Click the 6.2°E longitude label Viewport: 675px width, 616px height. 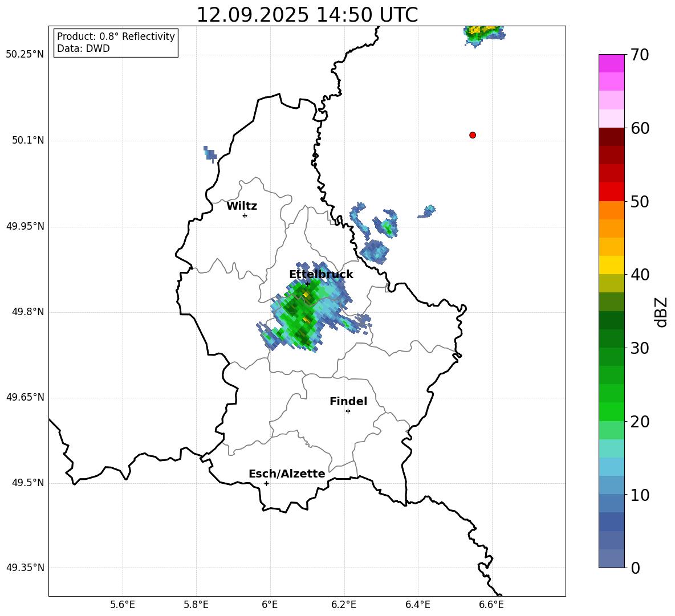click(x=344, y=605)
